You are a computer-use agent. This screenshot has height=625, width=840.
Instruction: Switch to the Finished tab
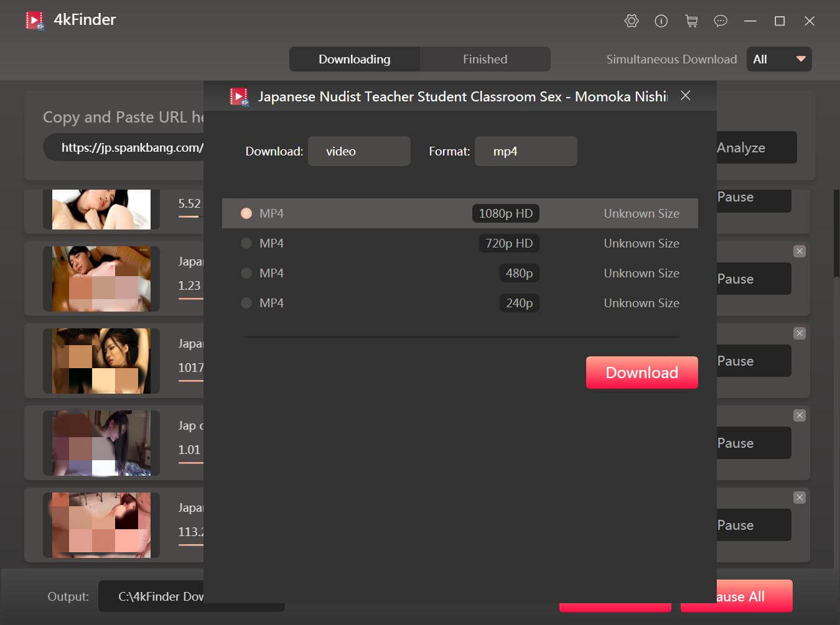485,59
